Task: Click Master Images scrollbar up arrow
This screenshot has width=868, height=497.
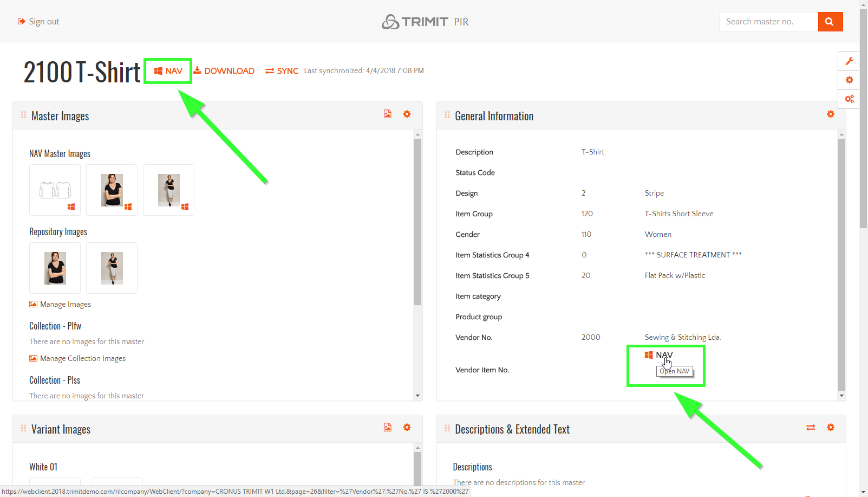Action: pos(417,134)
